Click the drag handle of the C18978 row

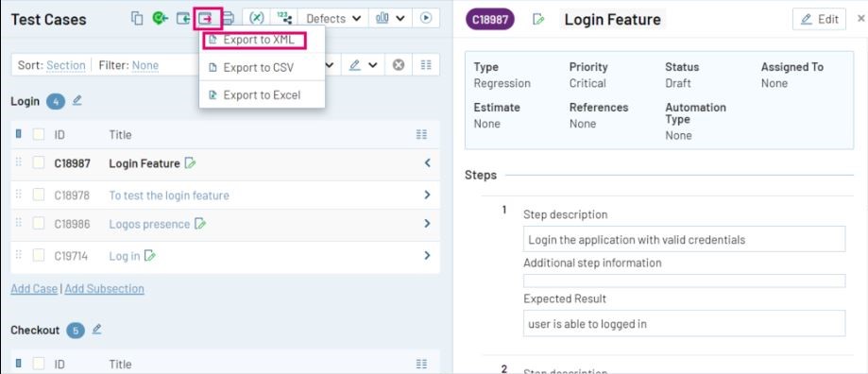[x=18, y=195]
